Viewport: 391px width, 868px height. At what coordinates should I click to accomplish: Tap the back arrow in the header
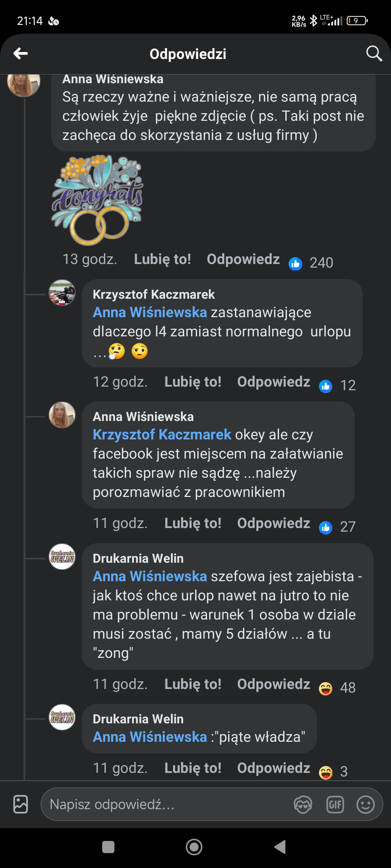[21, 54]
